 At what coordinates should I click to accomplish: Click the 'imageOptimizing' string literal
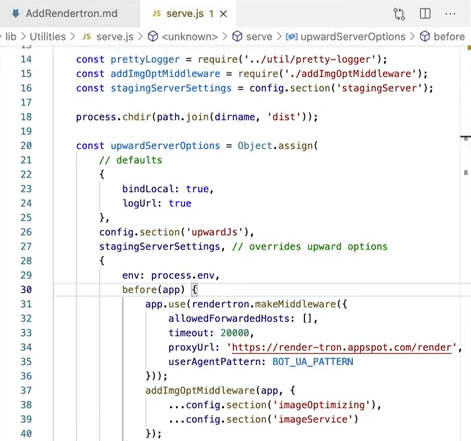coord(322,405)
